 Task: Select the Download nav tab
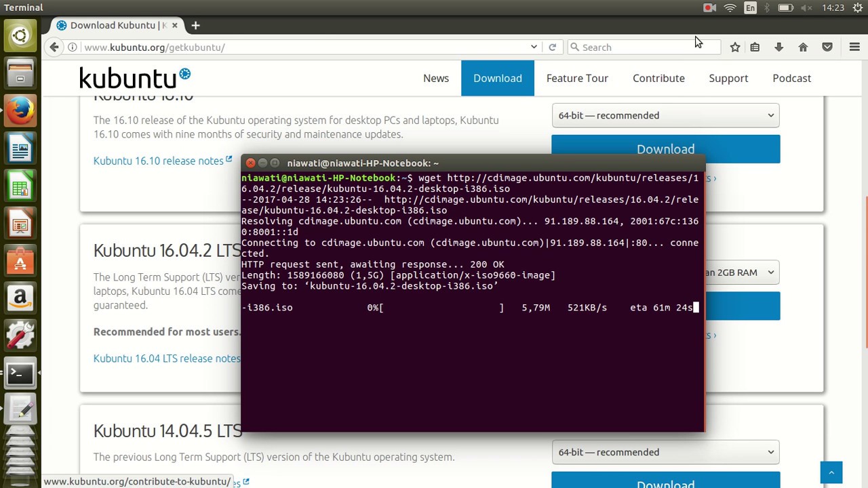pyautogui.click(x=498, y=78)
